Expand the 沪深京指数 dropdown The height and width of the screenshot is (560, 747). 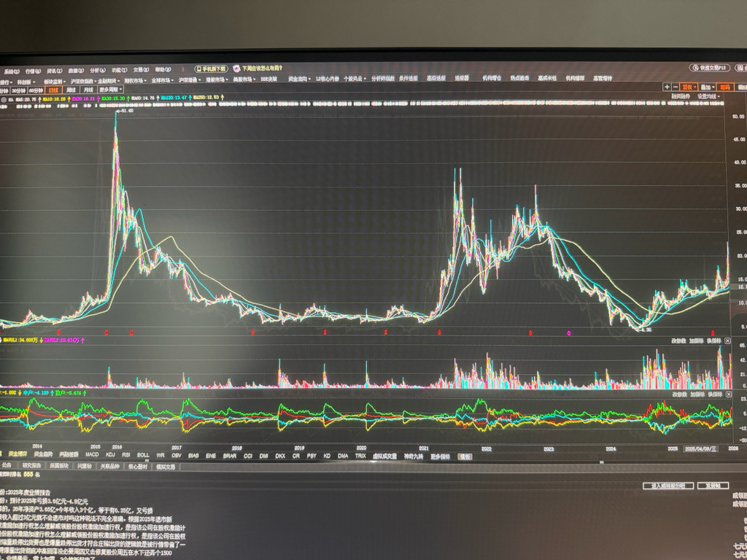tap(83, 81)
